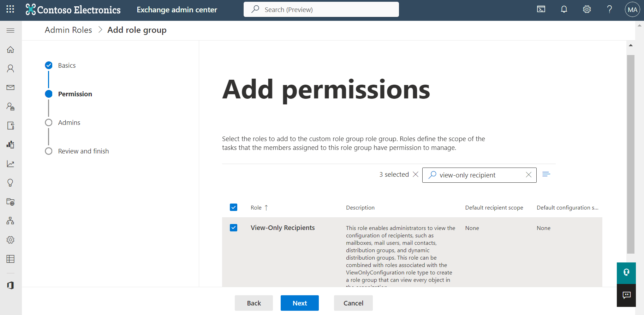This screenshot has height=315, width=644.
Task: Go to the Admins wizard step
Action: (x=69, y=122)
